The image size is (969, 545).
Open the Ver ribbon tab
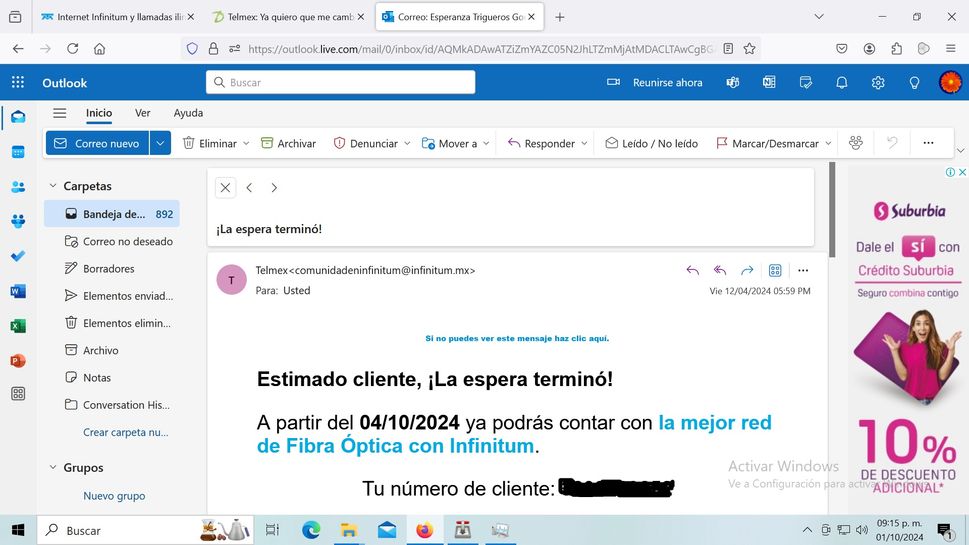point(143,113)
